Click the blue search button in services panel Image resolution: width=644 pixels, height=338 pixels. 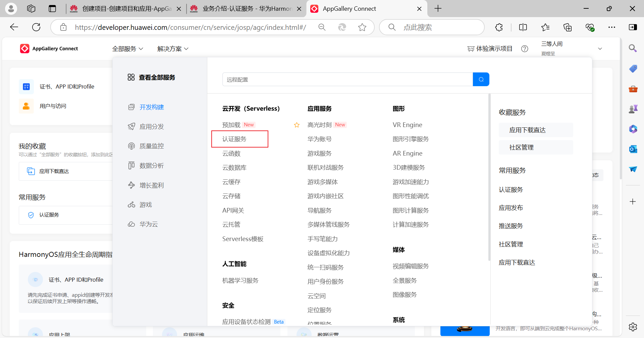481,79
